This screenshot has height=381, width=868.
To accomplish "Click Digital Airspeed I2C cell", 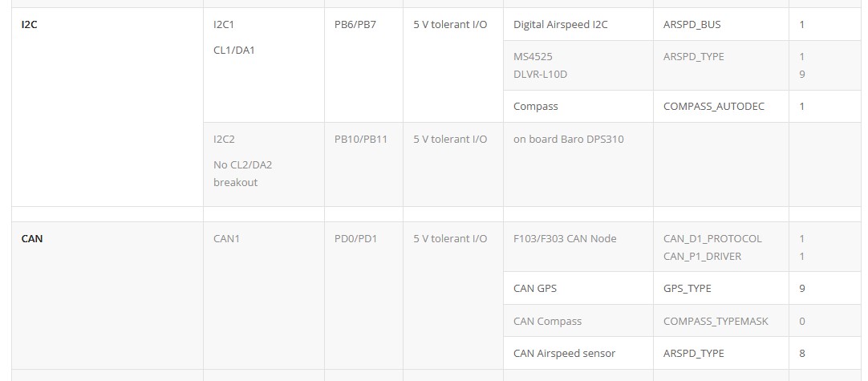I will click(x=560, y=24).
